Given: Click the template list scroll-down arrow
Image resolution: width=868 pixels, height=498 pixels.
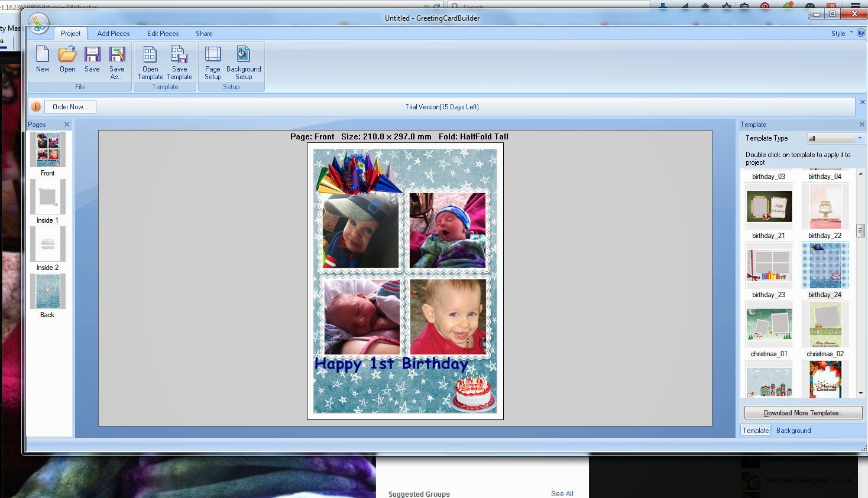Looking at the screenshot, I should click(861, 393).
